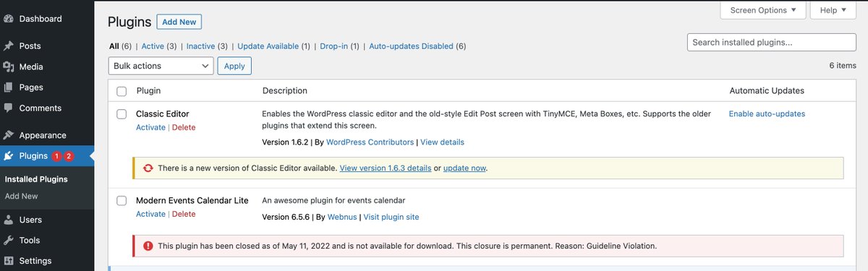Screen dimensions: 868x271
Task: Visit plugin site for Modern Events Calendar
Action: click(x=391, y=217)
